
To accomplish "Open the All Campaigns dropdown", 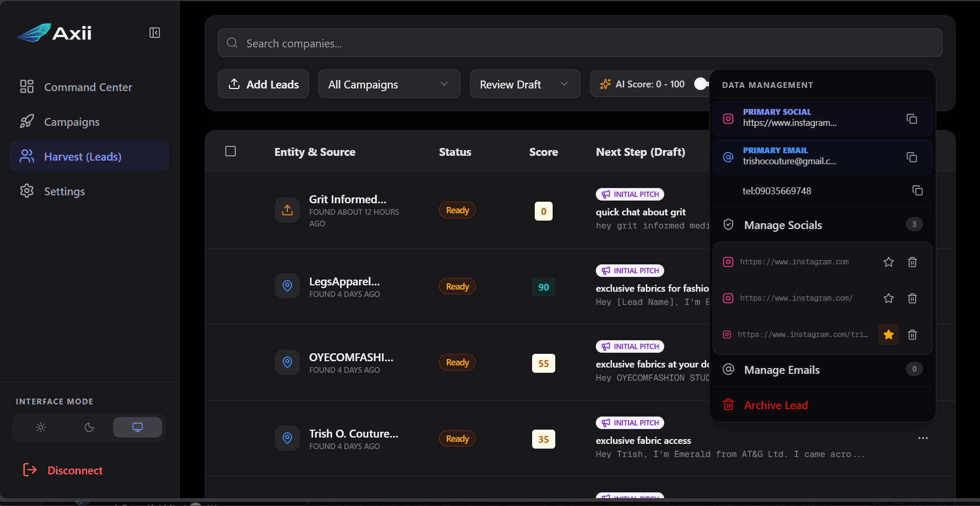I will 389,84.
